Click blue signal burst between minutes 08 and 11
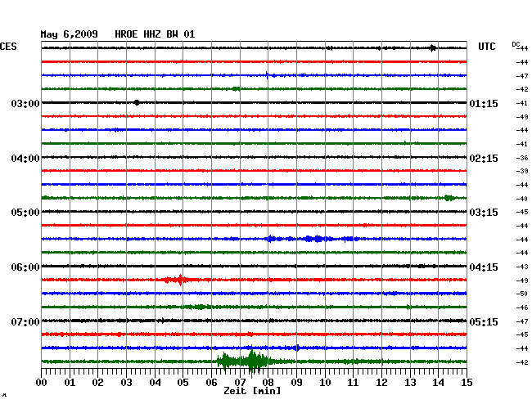Image resolution: width=532 pixels, height=404 pixels. 312,239
